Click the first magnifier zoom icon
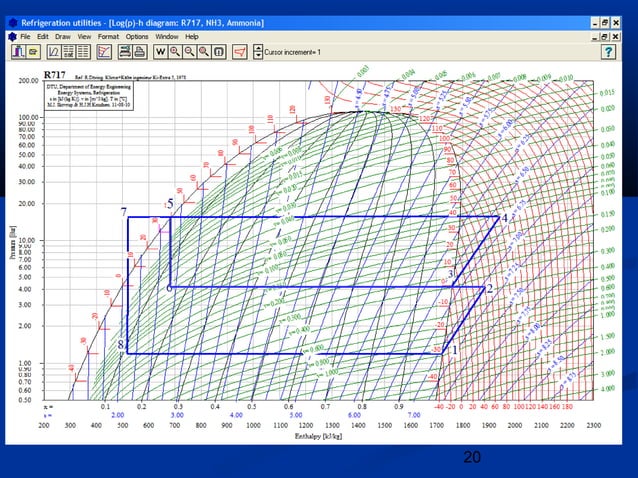The image size is (638, 478). [x=175, y=51]
